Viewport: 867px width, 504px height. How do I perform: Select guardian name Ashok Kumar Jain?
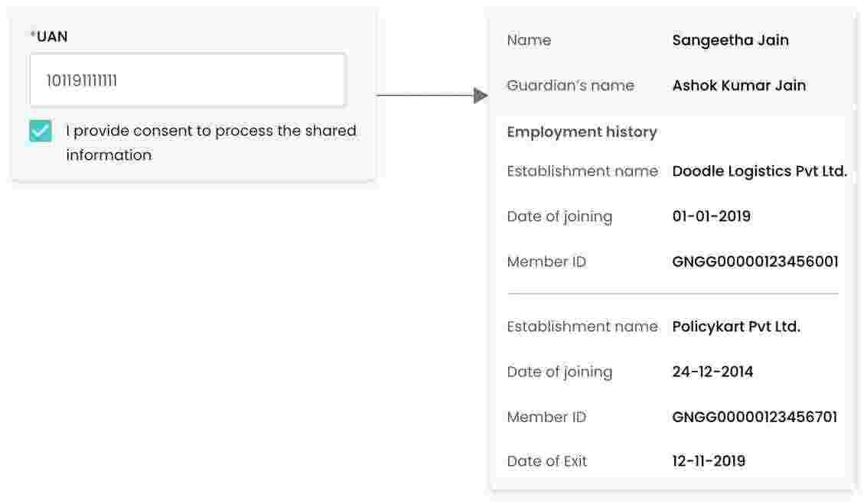tap(738, 85)
